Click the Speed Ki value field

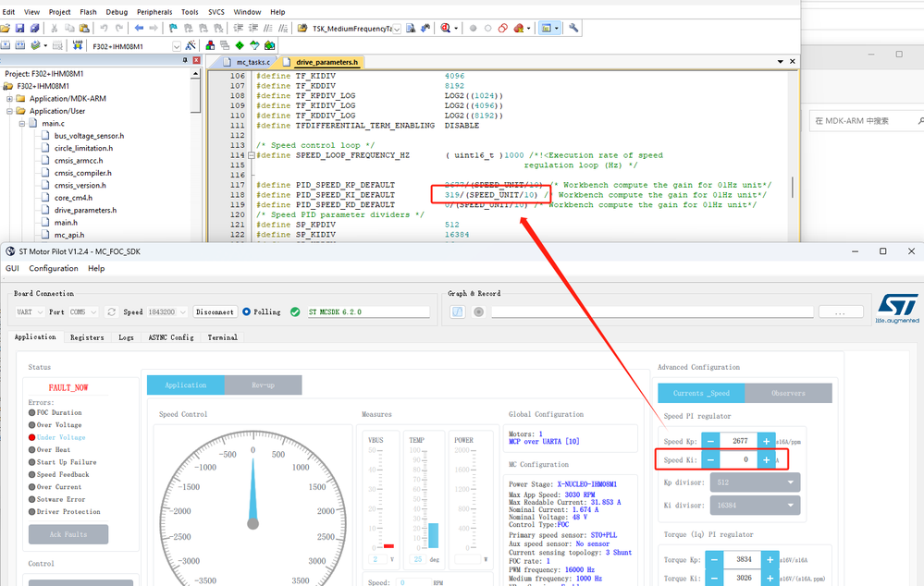(739, 460)
